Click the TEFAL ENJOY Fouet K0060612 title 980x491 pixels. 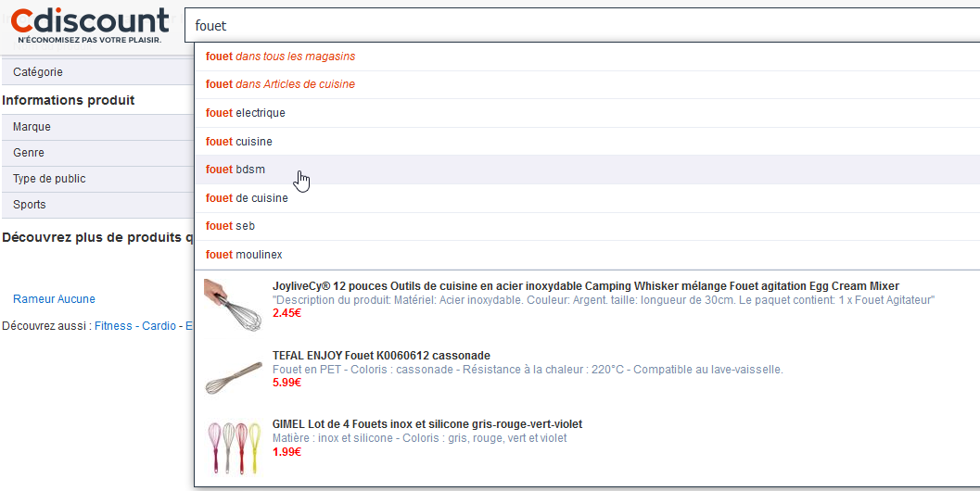click(381, 356)
